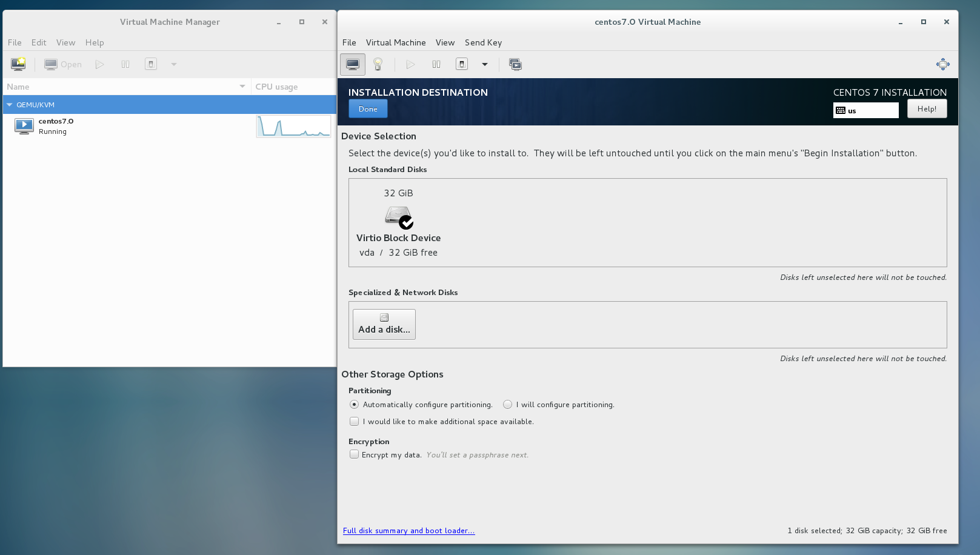Click the run button in Virtual Machine Manager

[100, 64]
